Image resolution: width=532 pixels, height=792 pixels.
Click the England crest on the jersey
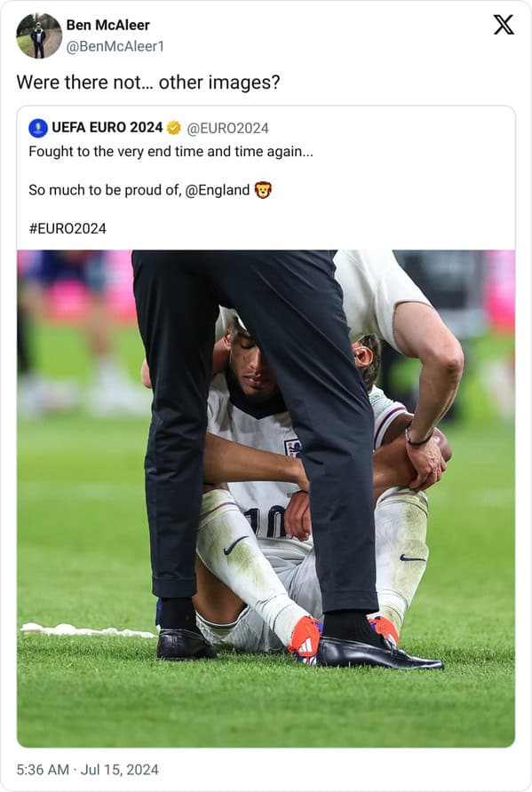tap(293, 448)
